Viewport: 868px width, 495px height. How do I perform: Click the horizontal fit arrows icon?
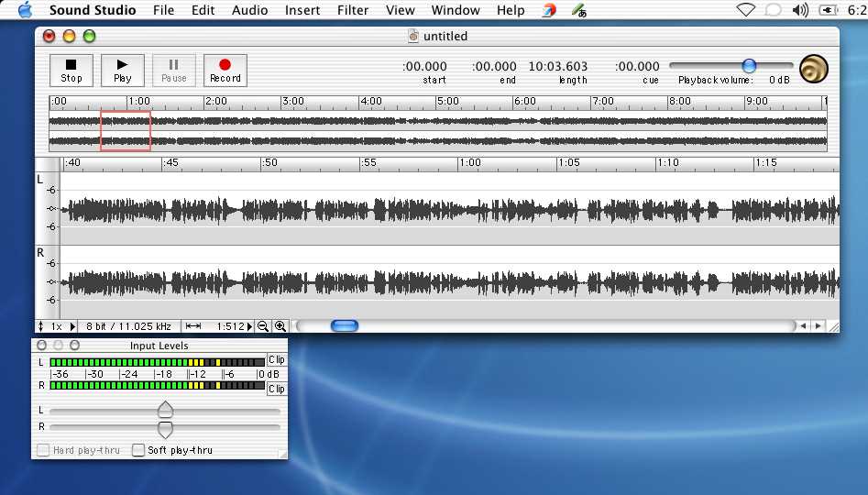click(193, 326)
